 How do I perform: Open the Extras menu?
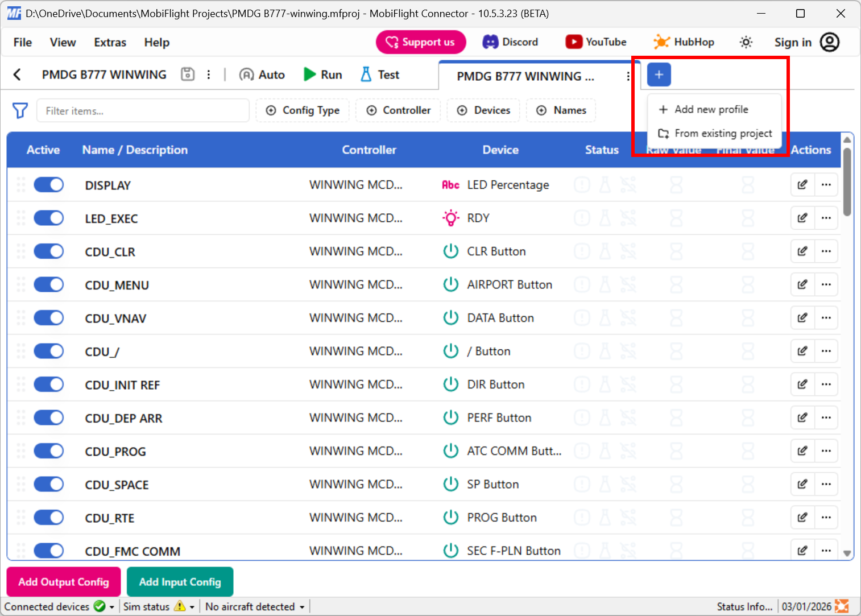(109, 42)
